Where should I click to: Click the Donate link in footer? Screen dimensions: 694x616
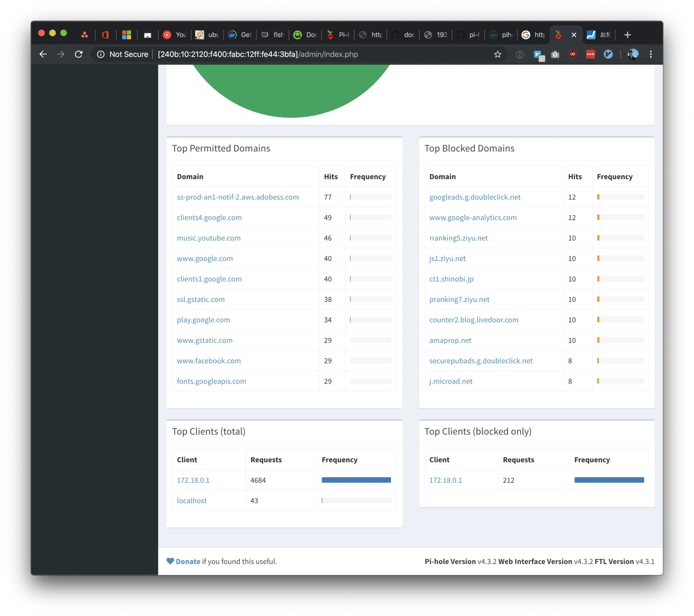coord(188,561)
